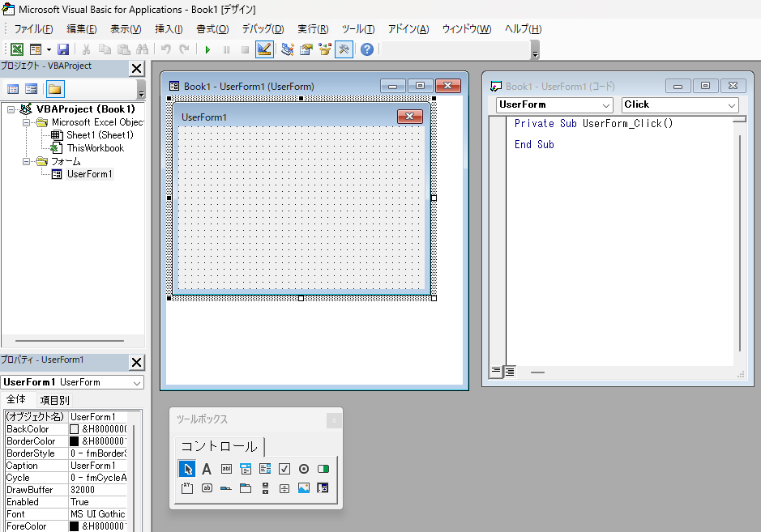Viewport: 761px width, 532px height.
Task: Switch to full module view in code window
Action: click(x=510, y=372)
